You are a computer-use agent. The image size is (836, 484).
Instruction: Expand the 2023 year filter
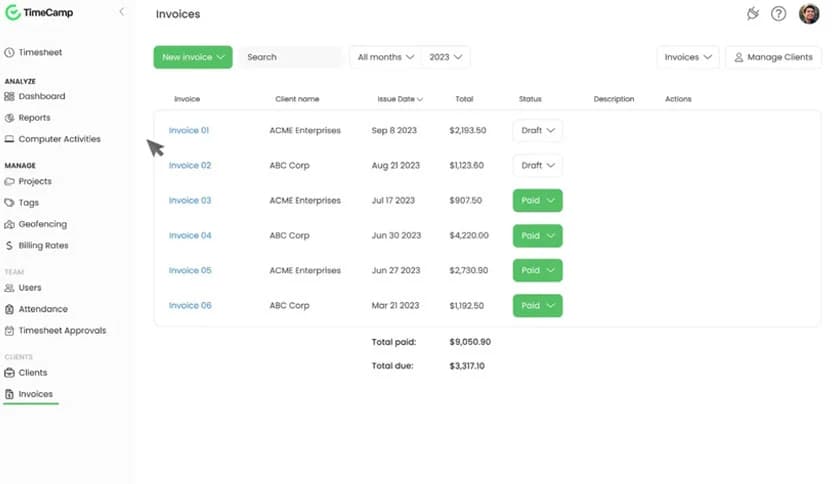point(446,57)
